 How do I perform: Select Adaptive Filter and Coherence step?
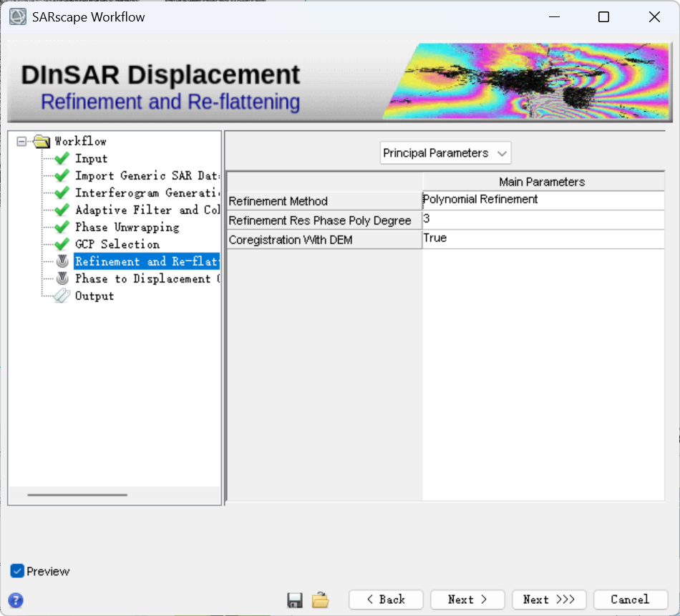[x=147, y=210]
